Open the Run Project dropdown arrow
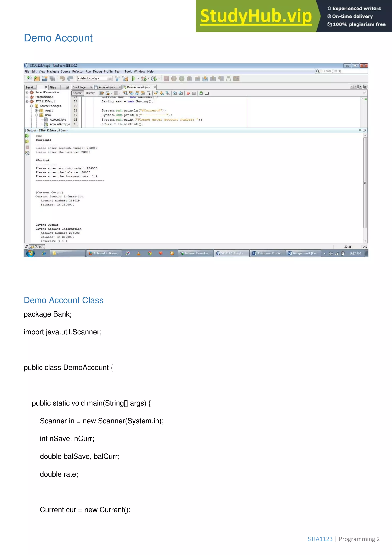Image resolution: width=392 pixels, height=555 pixels. tap(138, 78)
